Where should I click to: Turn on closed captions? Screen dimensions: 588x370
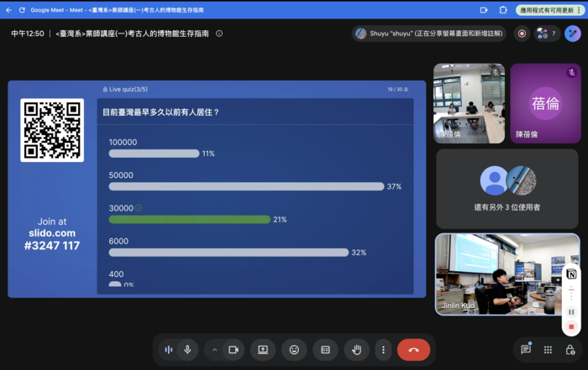(325, 350)
